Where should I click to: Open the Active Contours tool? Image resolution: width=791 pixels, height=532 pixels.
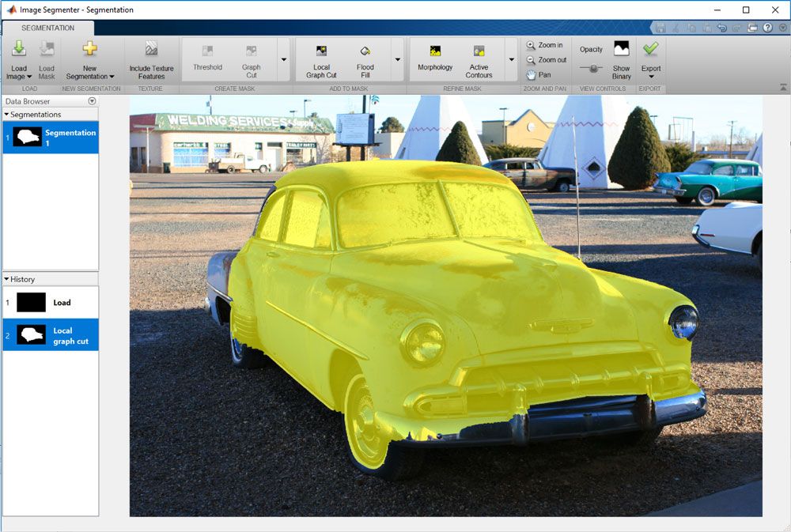479,61
